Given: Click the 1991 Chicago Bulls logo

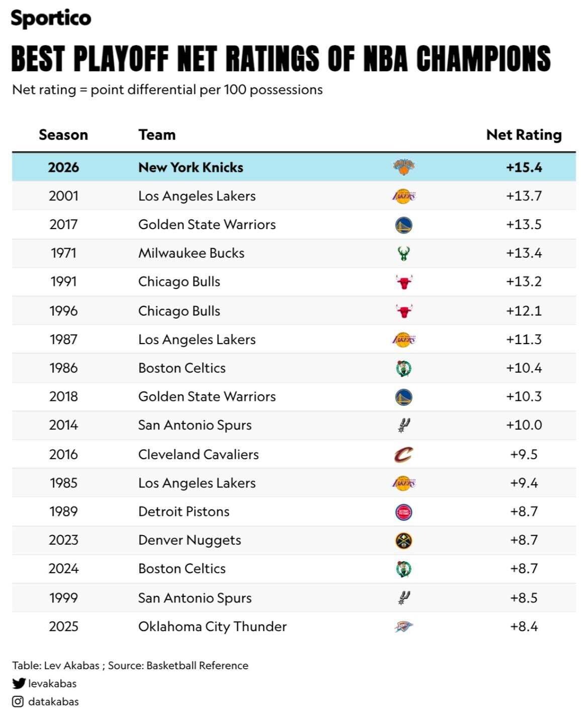Looking at the screenshot, I should tap(404, 282).
